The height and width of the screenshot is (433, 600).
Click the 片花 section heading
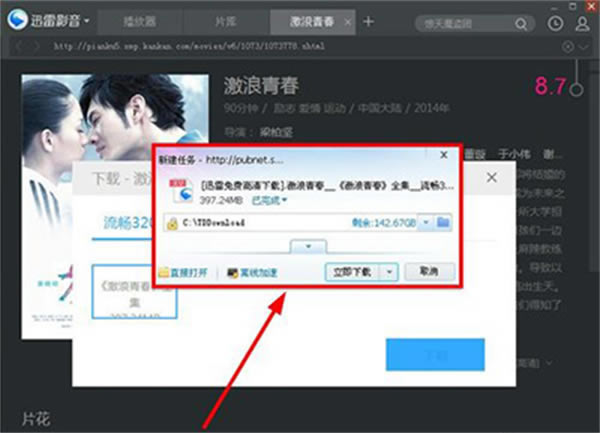click(x=36, y=419)
